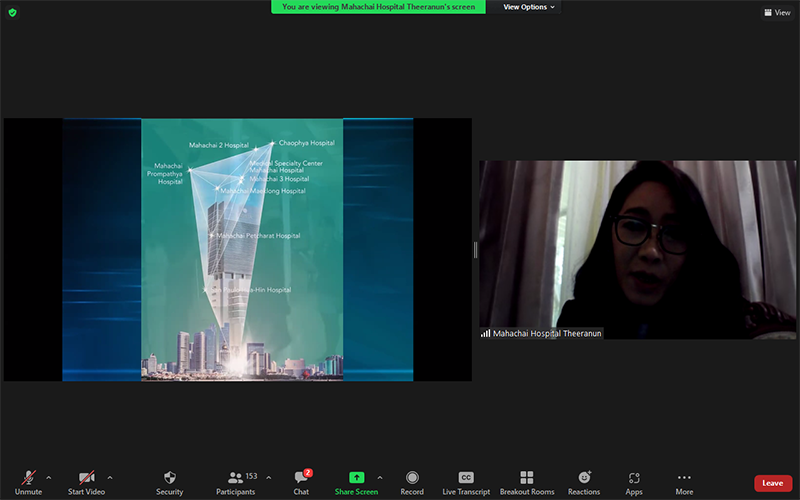Expand audio settings arrow next to Unmute
The image size is (800, 500).
(48, 478)
